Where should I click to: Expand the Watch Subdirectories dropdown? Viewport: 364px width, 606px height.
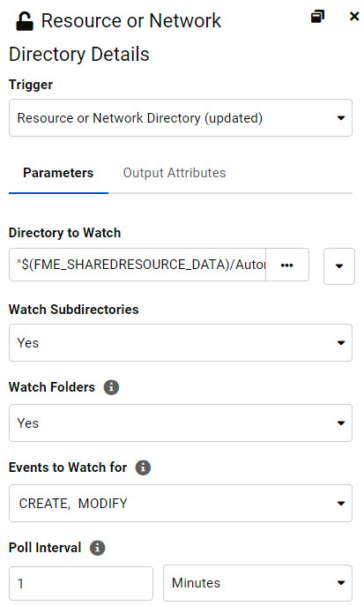181,343
